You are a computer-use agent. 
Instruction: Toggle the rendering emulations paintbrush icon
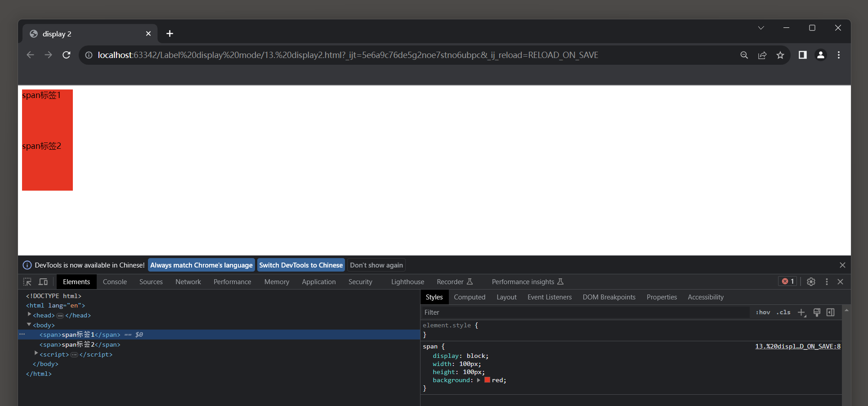(x=817, y=312)
